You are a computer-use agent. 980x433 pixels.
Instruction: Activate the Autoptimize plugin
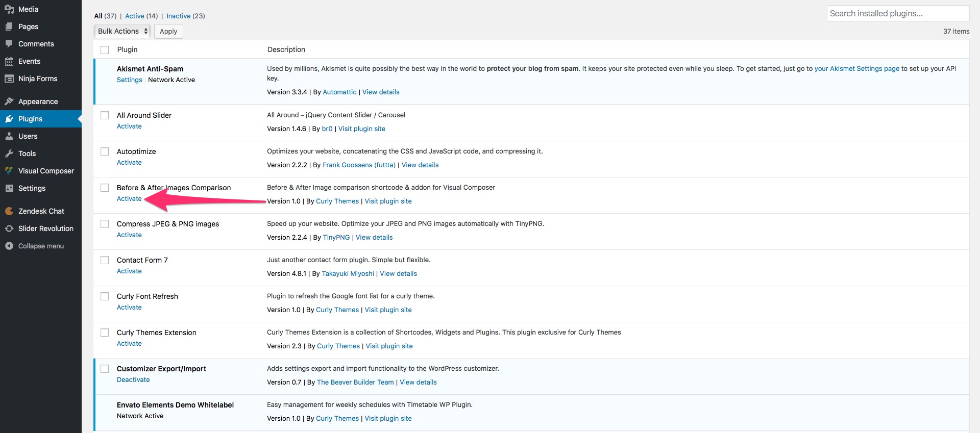[129, 163]
